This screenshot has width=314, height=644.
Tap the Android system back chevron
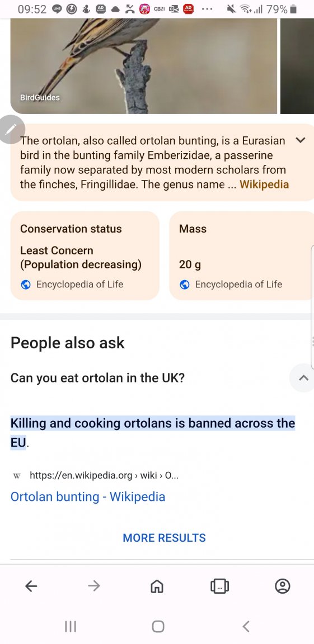246,626
